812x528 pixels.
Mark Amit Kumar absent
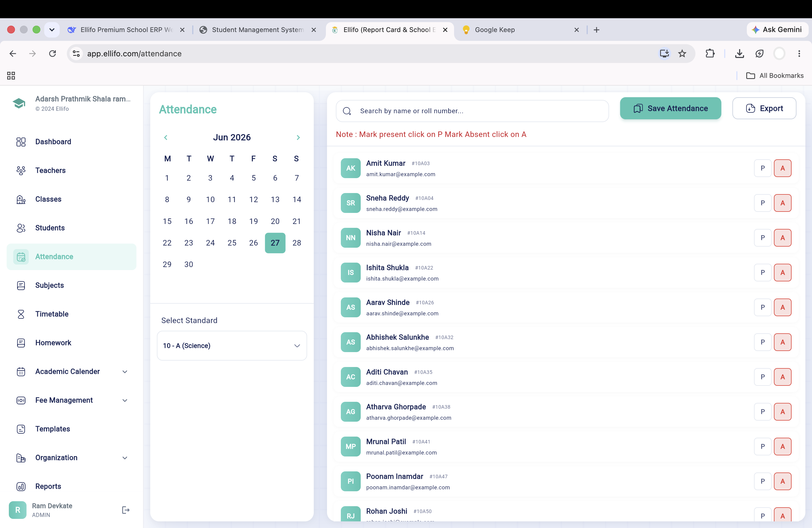[782, 168]
